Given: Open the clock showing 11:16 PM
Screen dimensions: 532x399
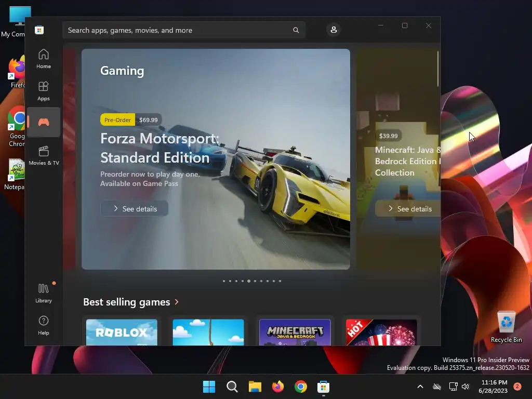Looking at the screenshot, I should [493, 387].
